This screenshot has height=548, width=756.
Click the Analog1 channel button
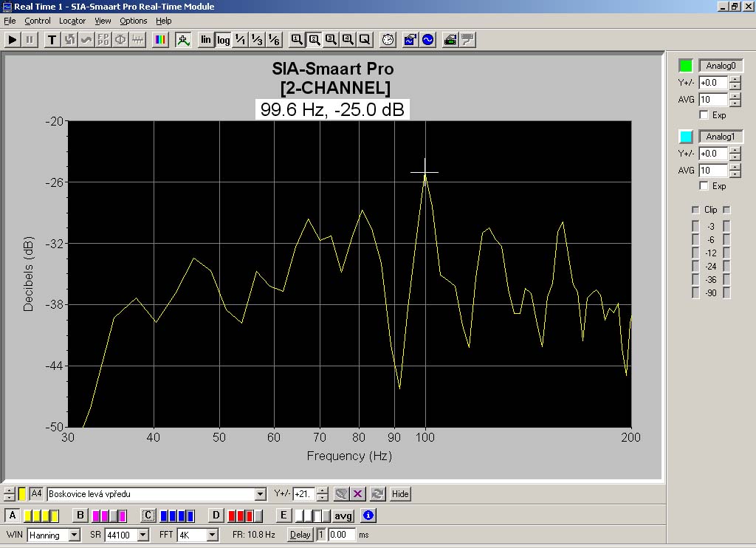point(721,137)
